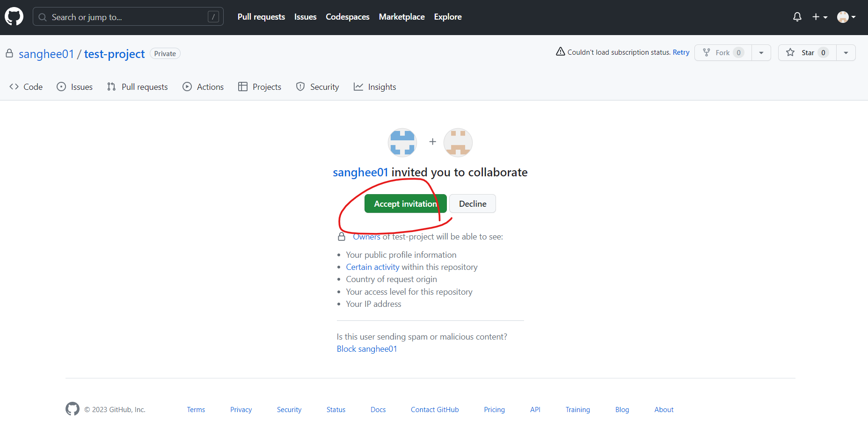Click the tan invitee avatar
868x435 pixels.
tap(458, 142)
